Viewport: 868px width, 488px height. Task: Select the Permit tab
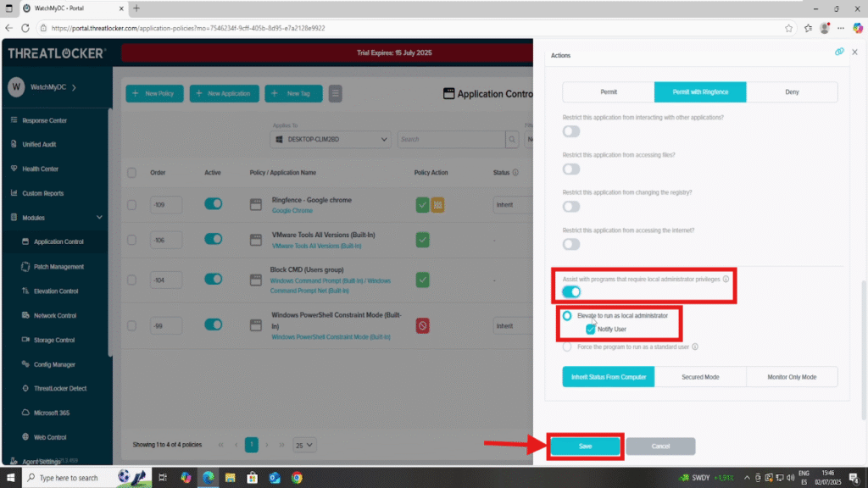tap(609, 91)
